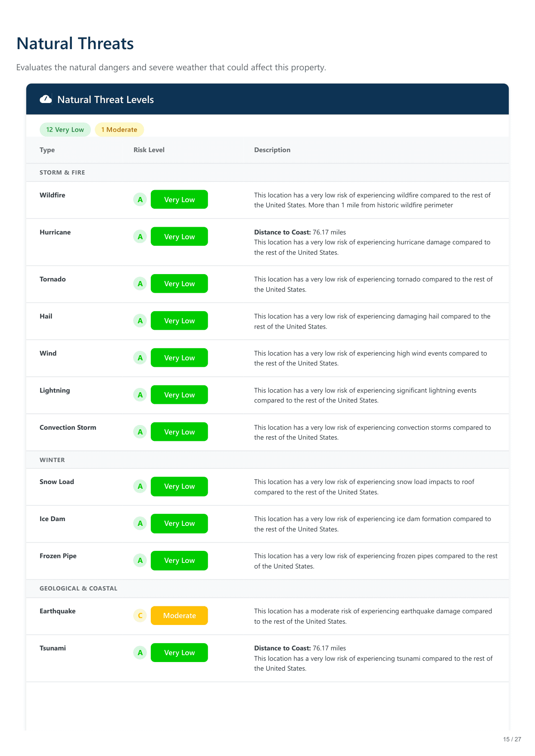Screen dimensions: 535x756
Task: Click the Storm & Fire section header
Action: pyautogui.click(x=62, y=172)
